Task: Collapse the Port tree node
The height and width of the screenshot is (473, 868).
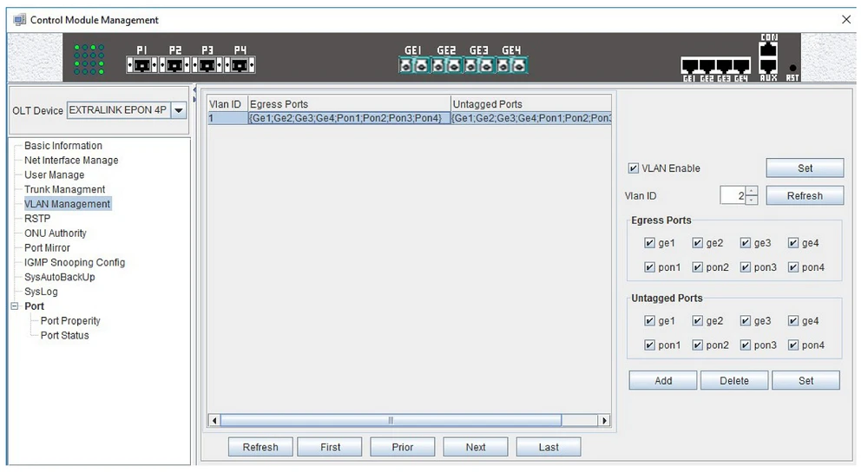Action: click(x=14, y=306)
